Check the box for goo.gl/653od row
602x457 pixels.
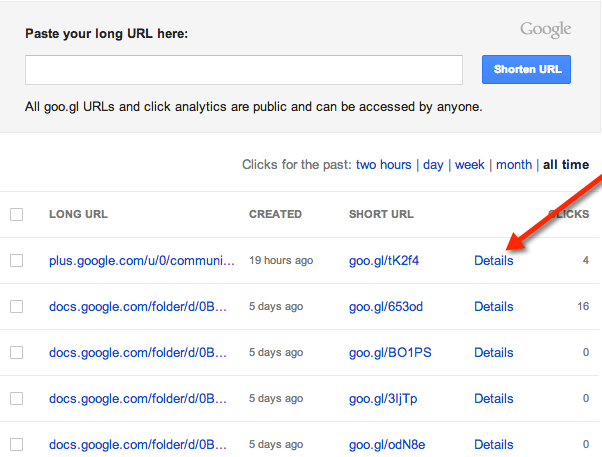point(17,306)
